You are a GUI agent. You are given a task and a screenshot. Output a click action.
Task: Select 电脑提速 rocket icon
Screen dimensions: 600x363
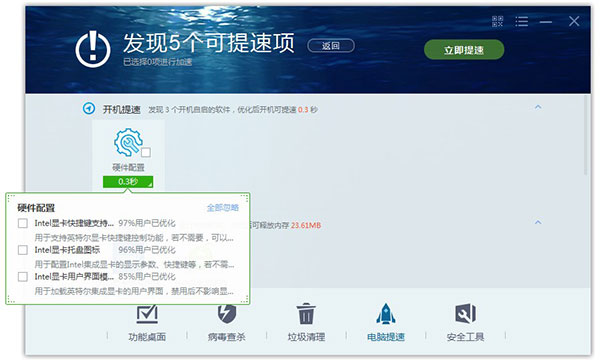(x=386, y=322)
